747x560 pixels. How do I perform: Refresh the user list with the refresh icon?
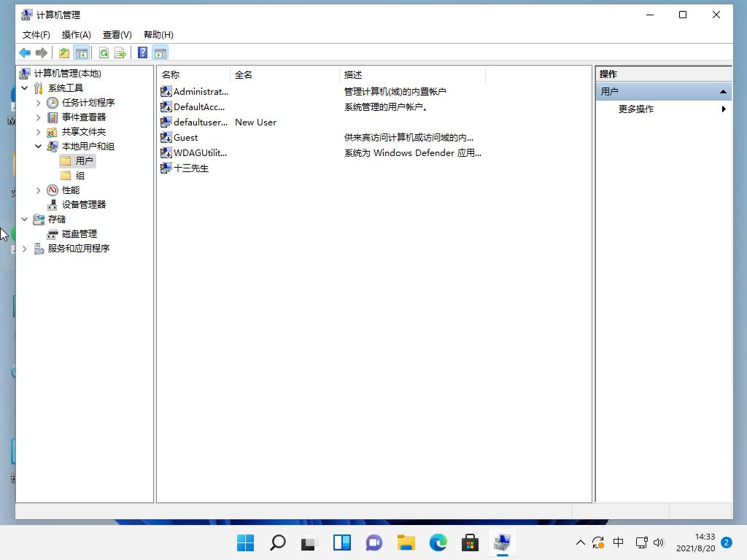coord(104,52)
